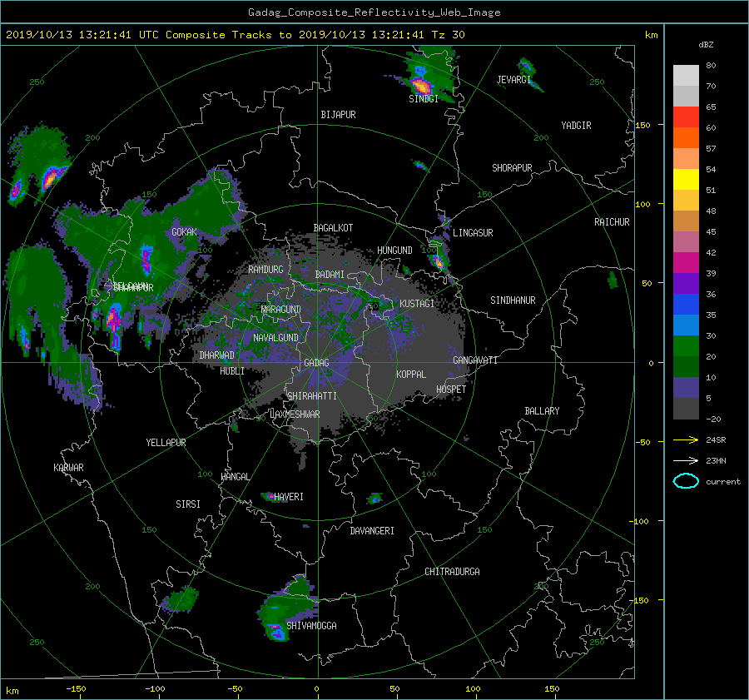Click the DAVANGERI city label
This screenshot has height=700, width=749.
[372, 531]
